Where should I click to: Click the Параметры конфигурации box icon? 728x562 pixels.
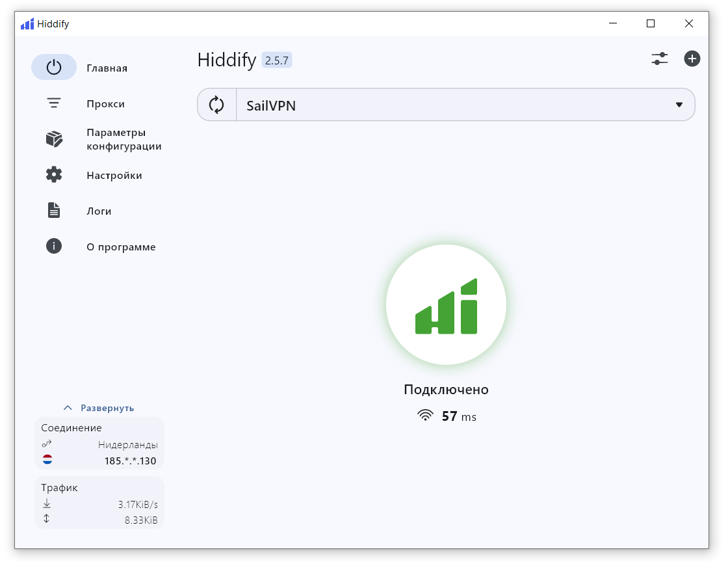54,139
